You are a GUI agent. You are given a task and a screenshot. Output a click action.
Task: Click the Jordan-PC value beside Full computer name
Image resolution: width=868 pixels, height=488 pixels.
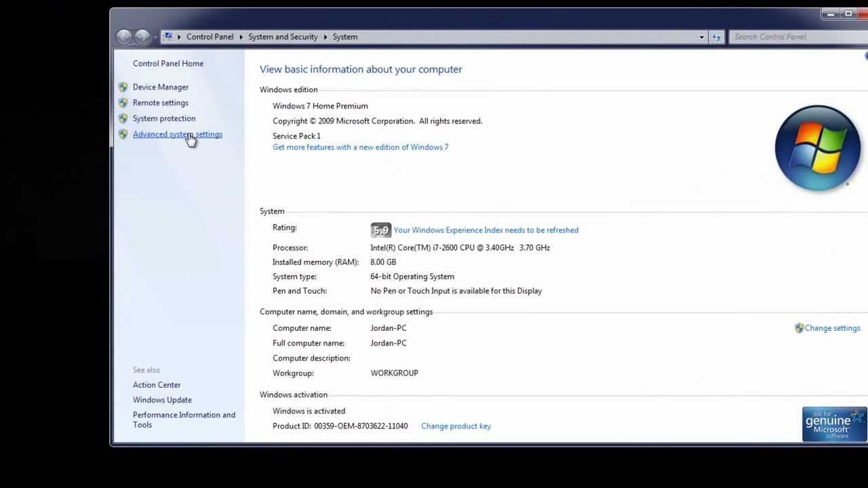[389, 343]
